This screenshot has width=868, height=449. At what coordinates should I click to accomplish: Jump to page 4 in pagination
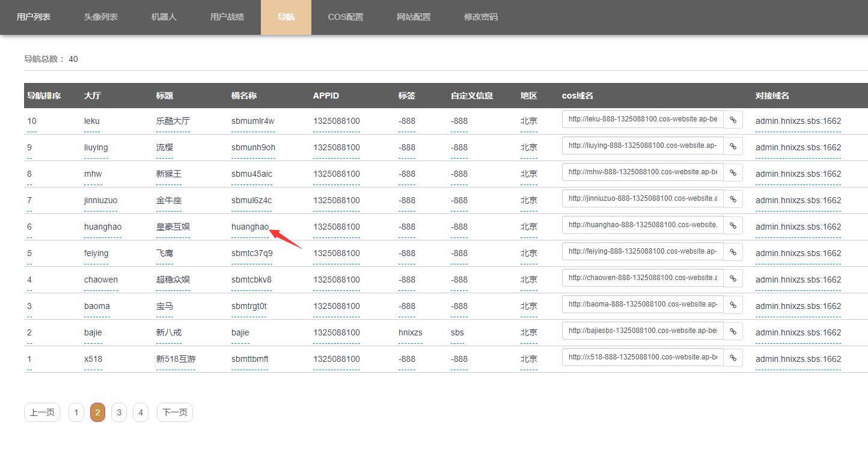[x=141, y=412]
